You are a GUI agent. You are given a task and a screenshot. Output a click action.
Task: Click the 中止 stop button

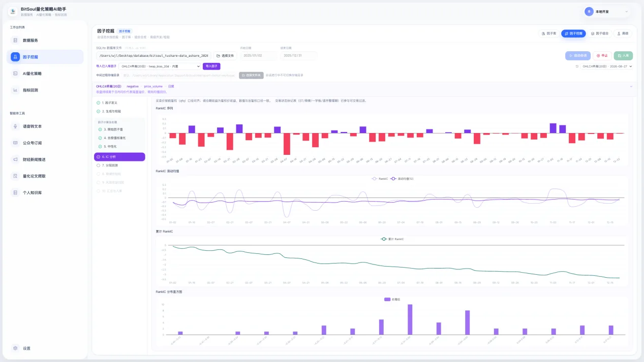click(x=602, y=56)
